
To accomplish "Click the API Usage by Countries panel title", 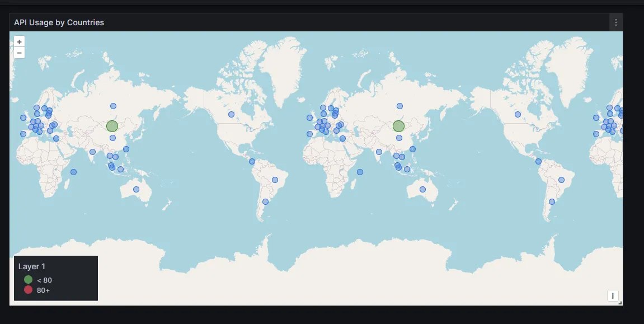I will [x=59, y=22].
